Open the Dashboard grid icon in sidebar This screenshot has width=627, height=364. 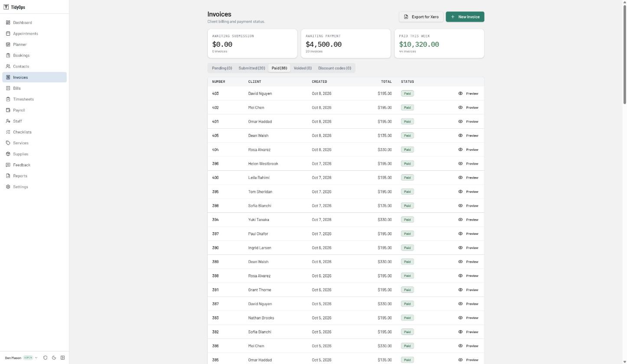[x=8, y=23]
